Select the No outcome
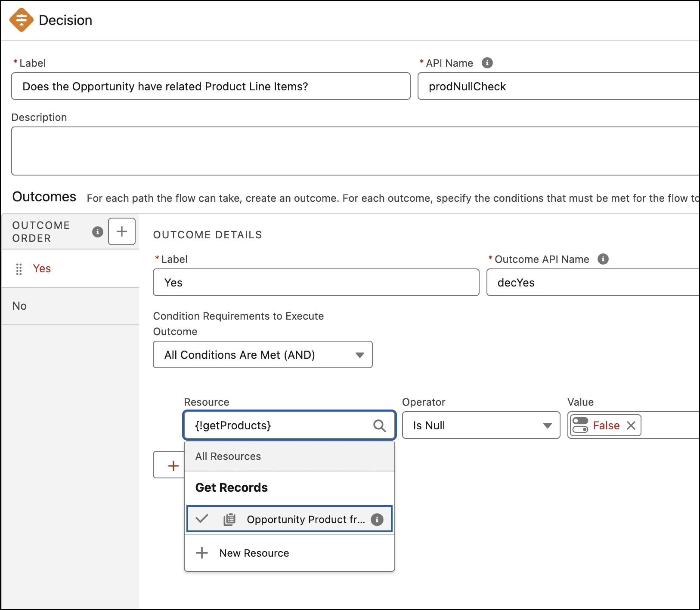Screen dimensions: 700x610 (19, 305)
